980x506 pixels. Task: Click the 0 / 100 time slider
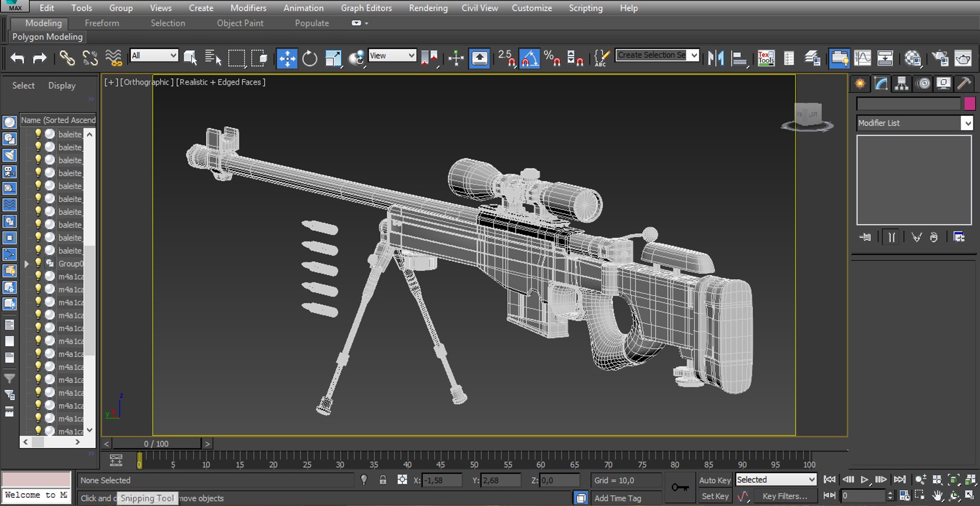[156, 444]
